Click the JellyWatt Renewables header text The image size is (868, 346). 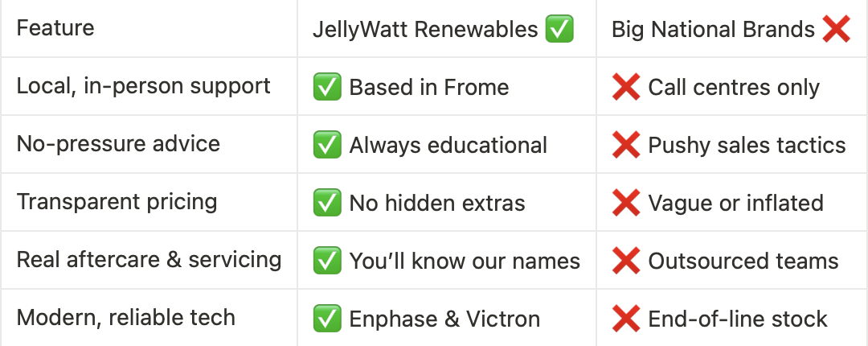425,30
